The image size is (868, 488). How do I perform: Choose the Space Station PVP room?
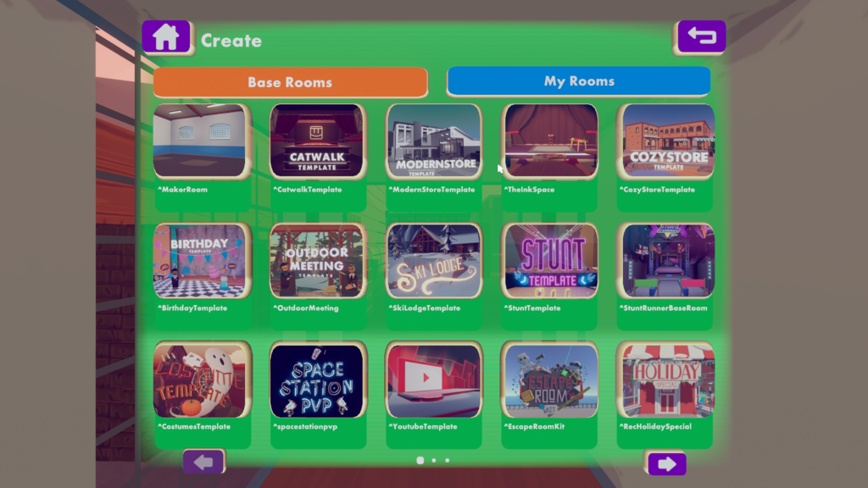(317, 380)
